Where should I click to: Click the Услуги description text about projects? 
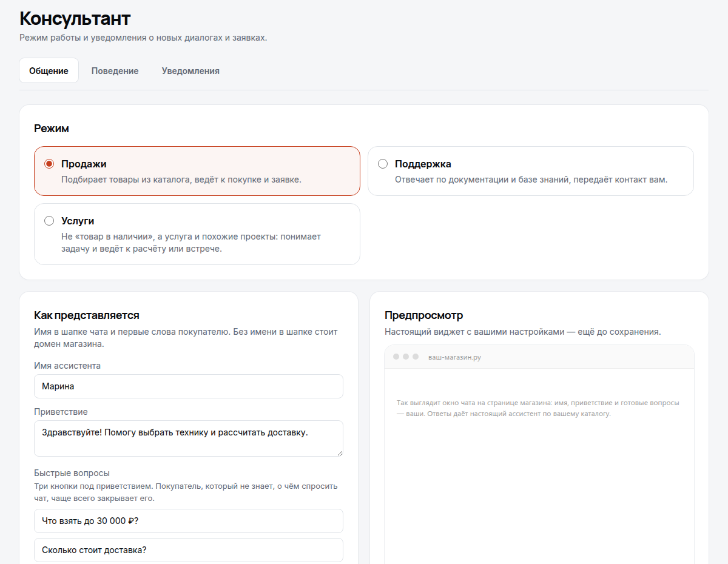click(191, 243)
